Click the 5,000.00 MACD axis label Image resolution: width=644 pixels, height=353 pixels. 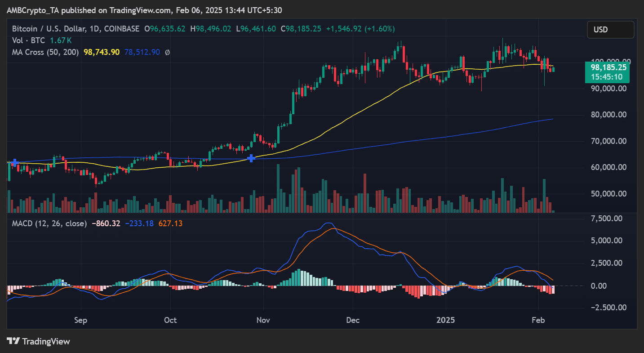tap(606, 241)
